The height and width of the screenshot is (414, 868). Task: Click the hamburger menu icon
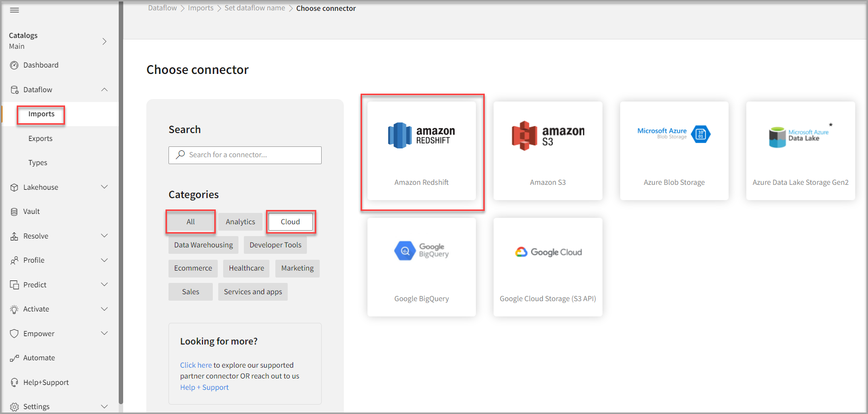(14, 10)
